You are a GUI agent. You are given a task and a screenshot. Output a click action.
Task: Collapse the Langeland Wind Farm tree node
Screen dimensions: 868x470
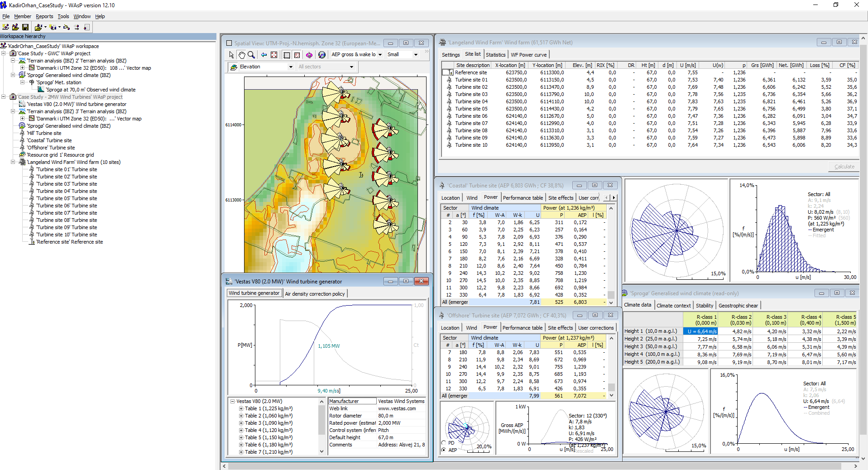pyautogui.click(x=13, y=162)
